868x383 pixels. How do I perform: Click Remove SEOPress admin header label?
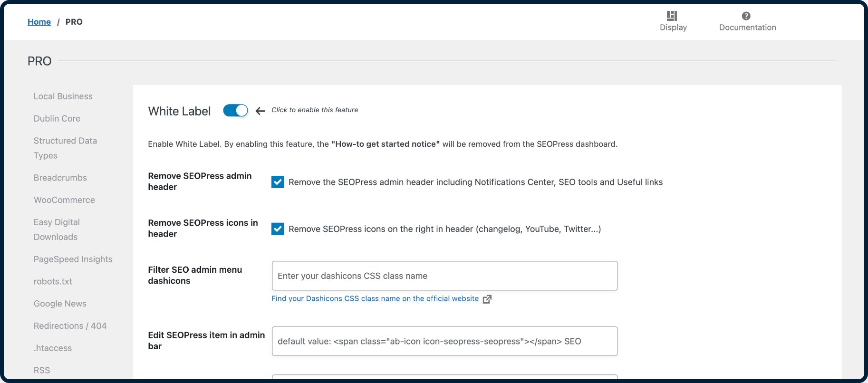pyautogui.click(x=200, y=182)
